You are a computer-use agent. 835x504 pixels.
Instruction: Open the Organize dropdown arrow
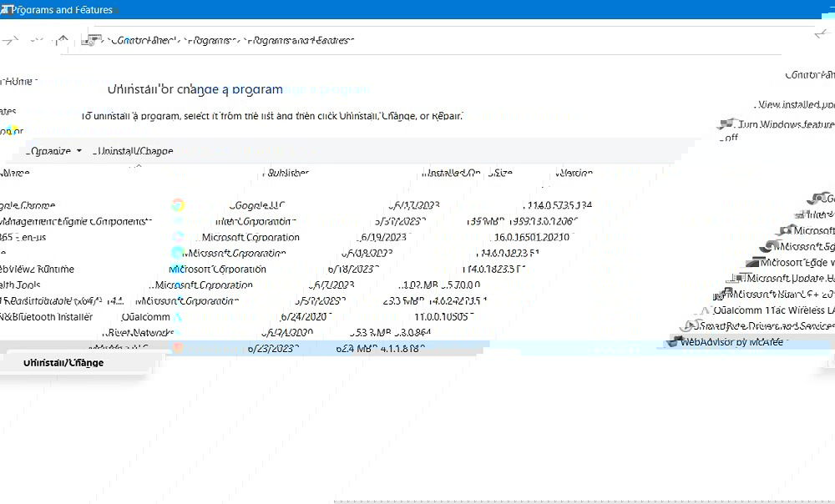click(79, 151)
